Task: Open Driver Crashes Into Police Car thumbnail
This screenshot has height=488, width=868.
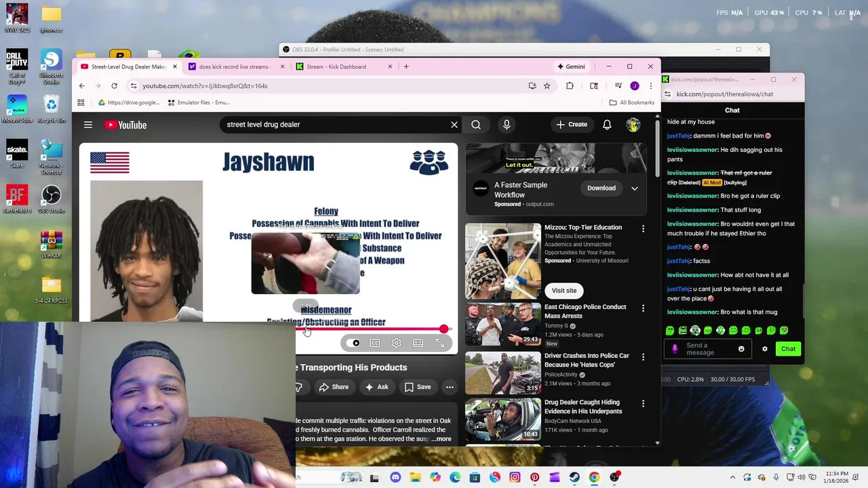Action: pos(503,372)
